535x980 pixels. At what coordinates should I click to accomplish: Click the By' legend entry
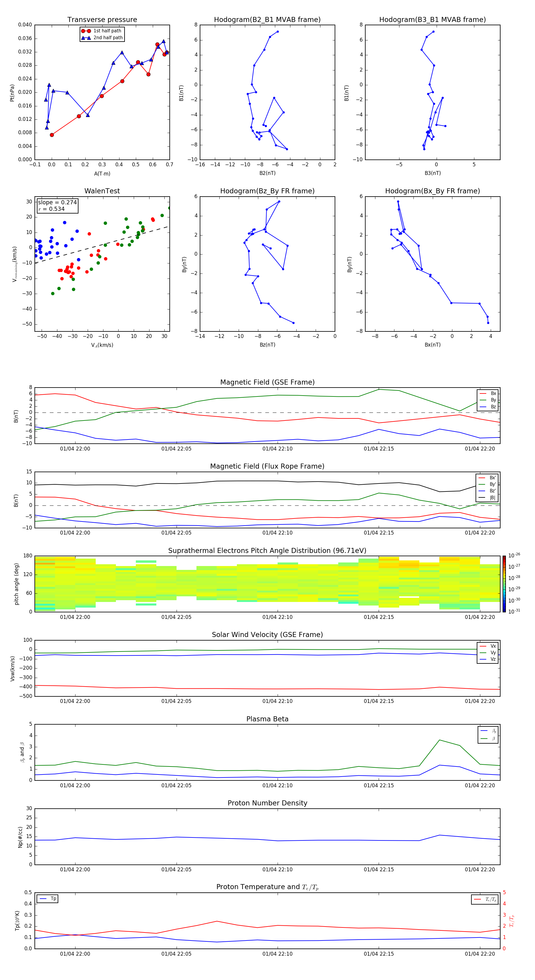(487, 484)
